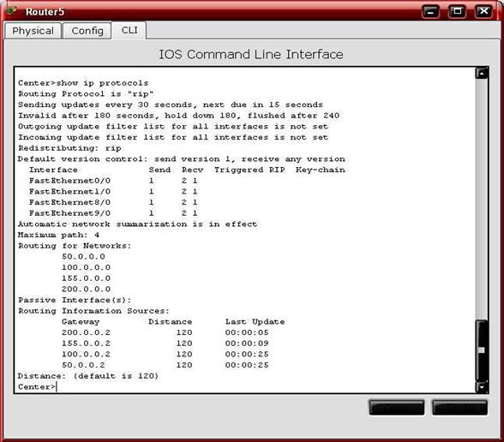Switch to the Physical tab
The height and width of the screenshot is (442, 504).
pos(33,31)
